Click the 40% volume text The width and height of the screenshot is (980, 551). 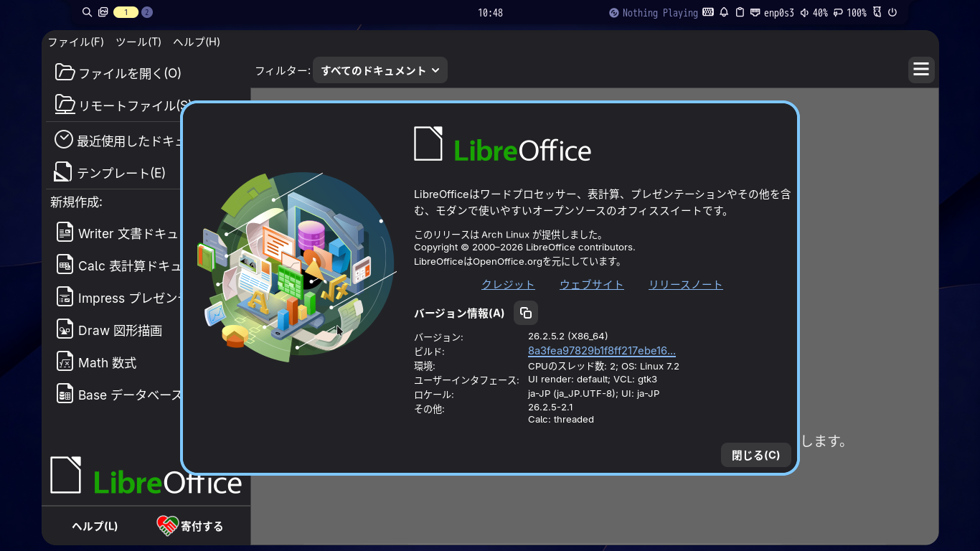820,13
